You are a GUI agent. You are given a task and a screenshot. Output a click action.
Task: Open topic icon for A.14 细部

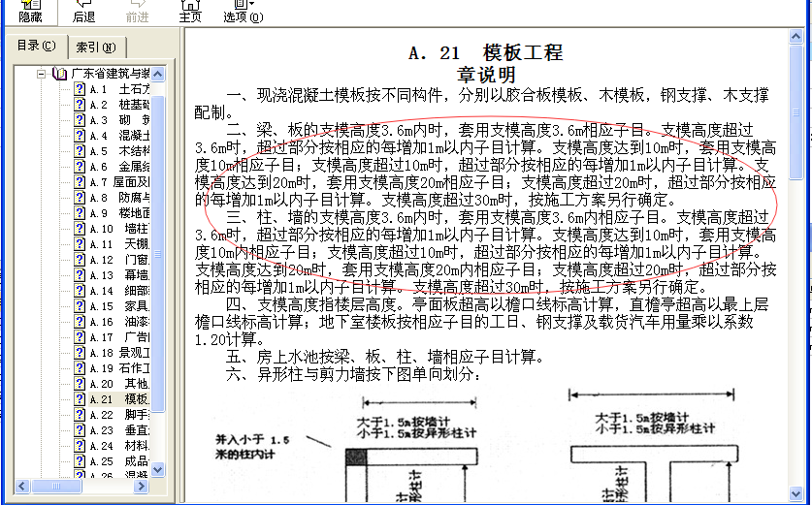(x=80, y=291)
